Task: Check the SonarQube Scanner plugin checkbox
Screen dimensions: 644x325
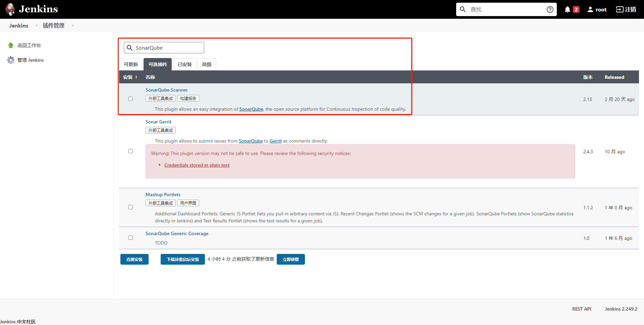Action: point(130,99)
